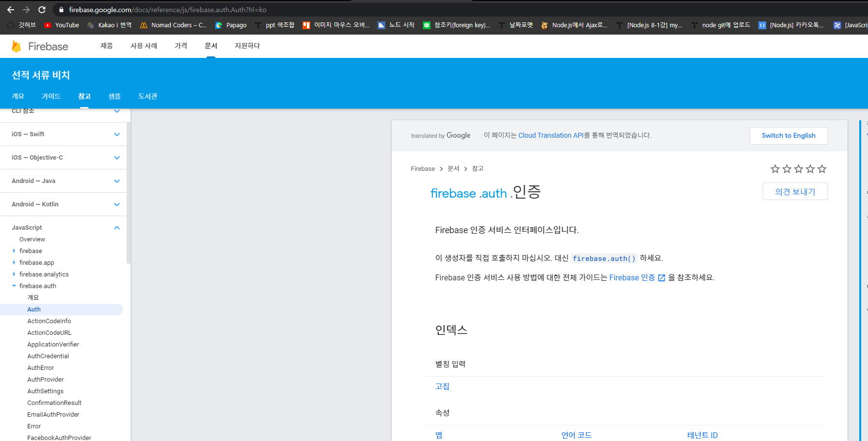The height and width of the screenshot is (441, 868).
Task: Select the 참고 tab
Action: point(84,96)
